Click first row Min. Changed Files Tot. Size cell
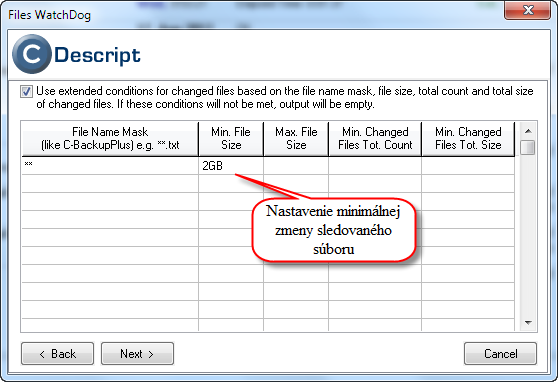 [x=468, y=166]
